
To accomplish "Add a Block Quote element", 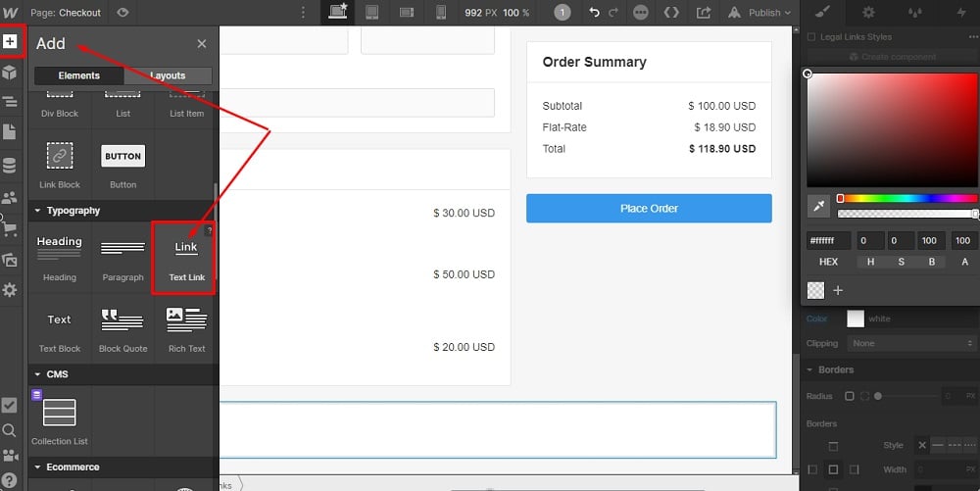I will (x=123, y=329).
